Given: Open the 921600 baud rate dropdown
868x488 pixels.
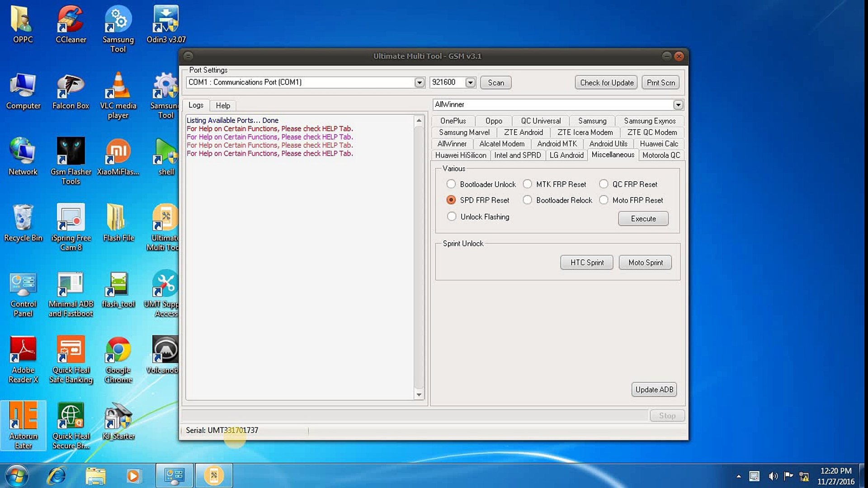Looking at the screenshot, I should 470,82.
